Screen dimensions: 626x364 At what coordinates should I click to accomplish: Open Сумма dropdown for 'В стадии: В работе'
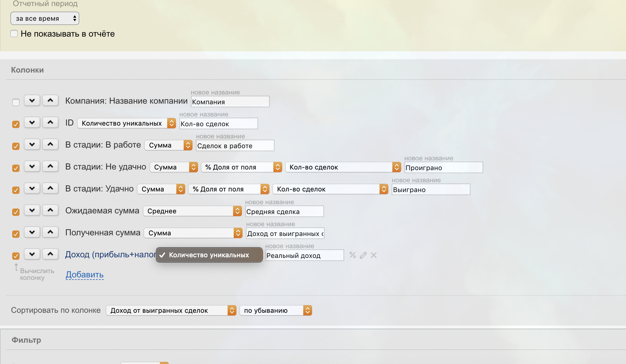168,145
